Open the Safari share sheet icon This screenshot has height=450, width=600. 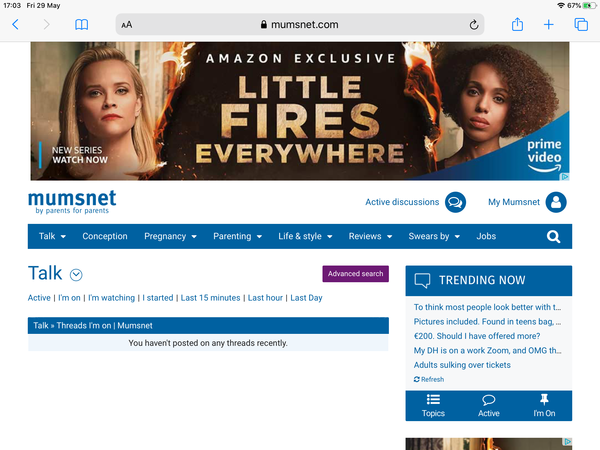tap(517, 24)
